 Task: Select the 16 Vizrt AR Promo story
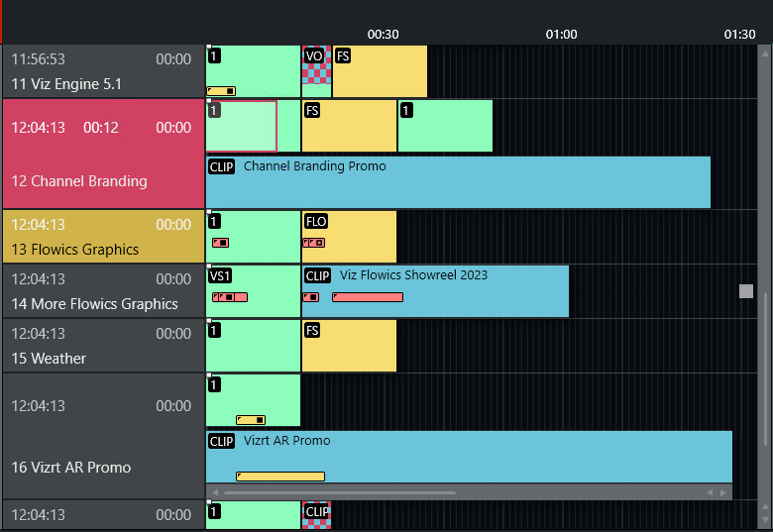point(101,436)
